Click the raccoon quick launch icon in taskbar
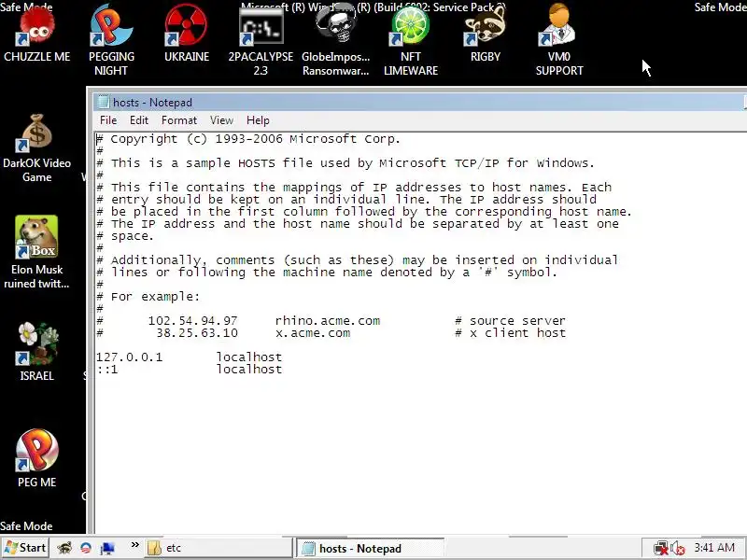Screen dimensions: 747x560 [64, 548]
